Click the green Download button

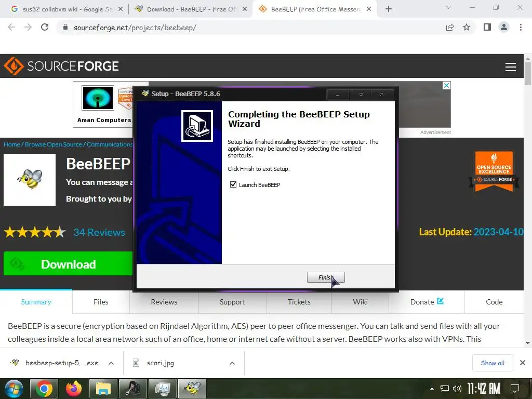pyautogui.click(x=68, y=263)
